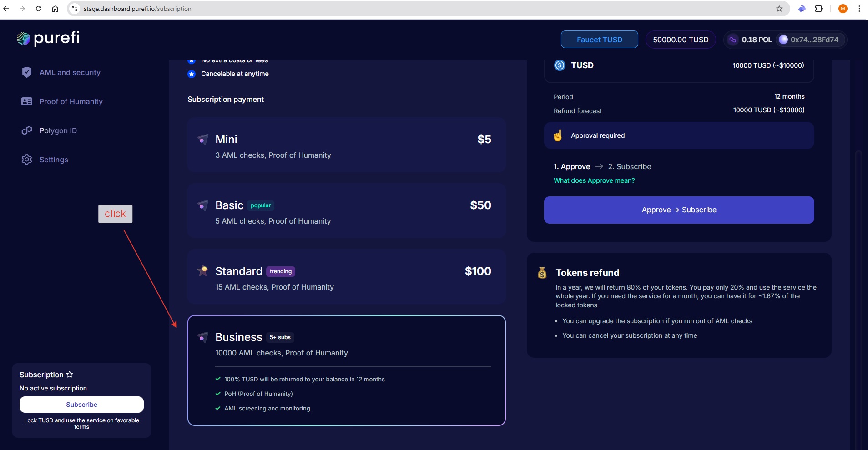868x450 pixels.
Task: Open the browser extensions panel
Action: point(819,9)
